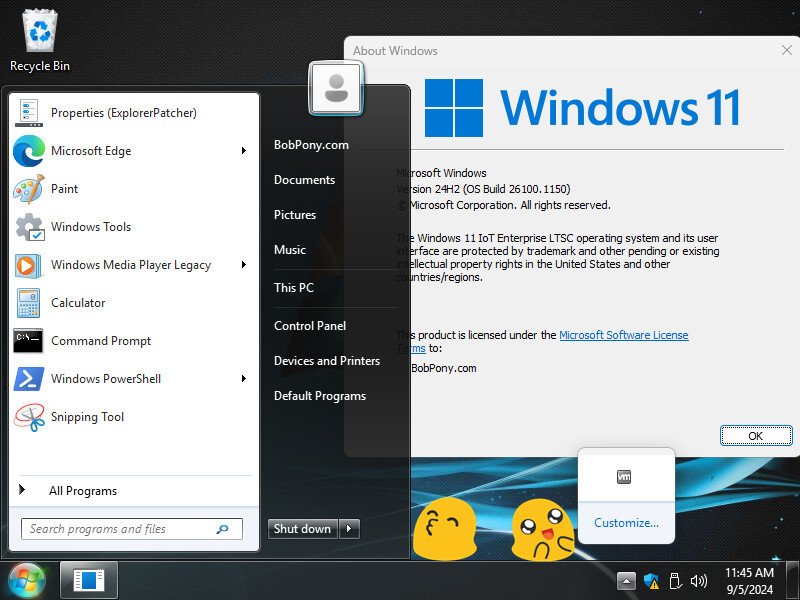
Task: Close the About Windows dialog
Action: [x=786, y=50]
